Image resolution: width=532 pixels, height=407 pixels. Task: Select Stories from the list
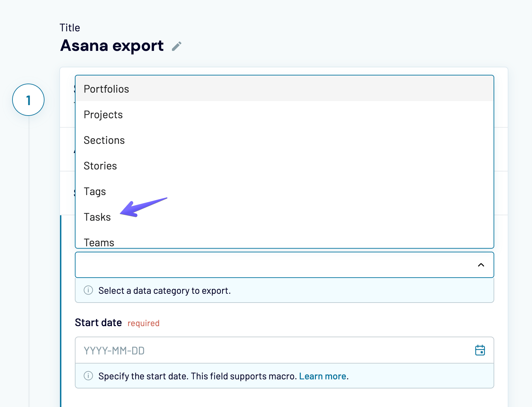pyautogui.click(x=100, y=166)
